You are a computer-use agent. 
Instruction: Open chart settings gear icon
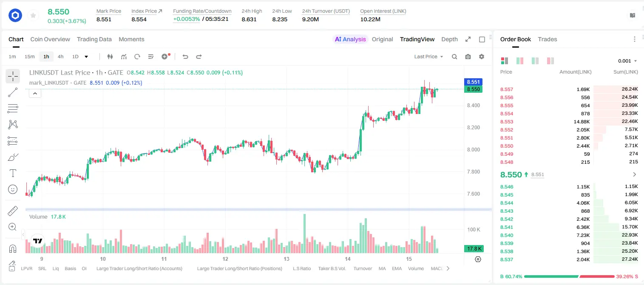coord(482,57)
